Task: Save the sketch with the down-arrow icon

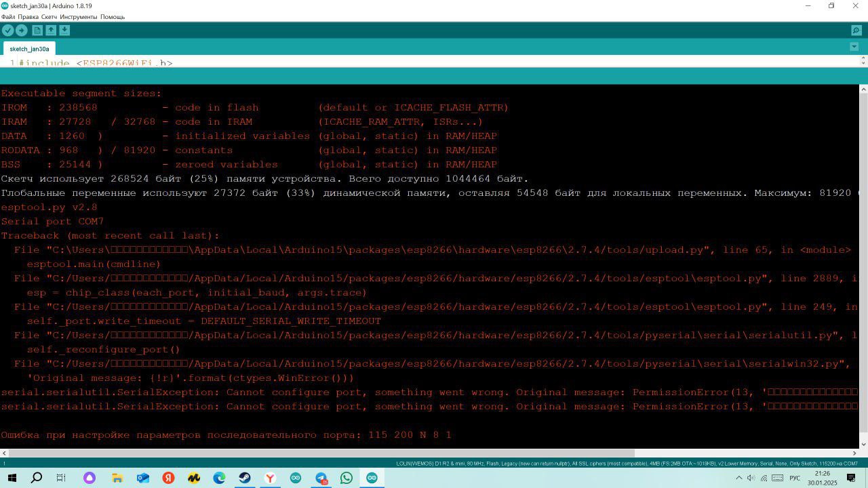Action: [64, 30]
